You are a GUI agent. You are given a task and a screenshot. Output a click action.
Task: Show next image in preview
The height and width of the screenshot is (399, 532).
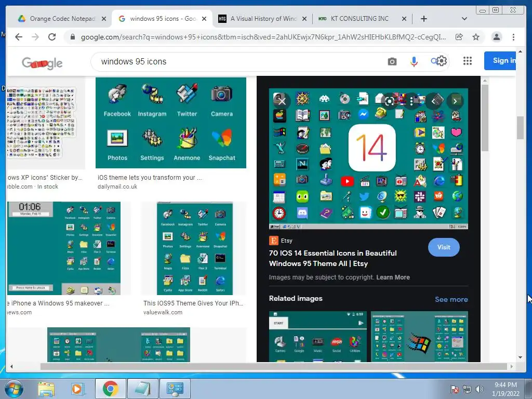click(455, 101)
